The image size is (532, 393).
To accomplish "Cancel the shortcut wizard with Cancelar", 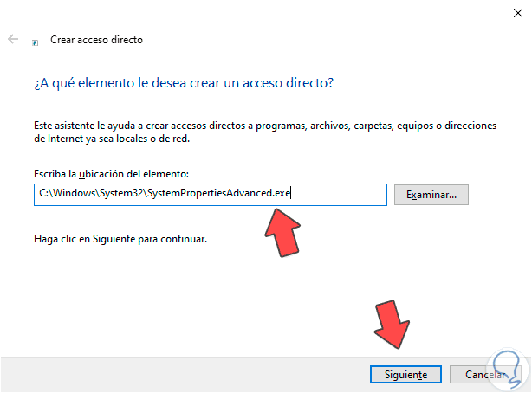I will coord(477,375).
